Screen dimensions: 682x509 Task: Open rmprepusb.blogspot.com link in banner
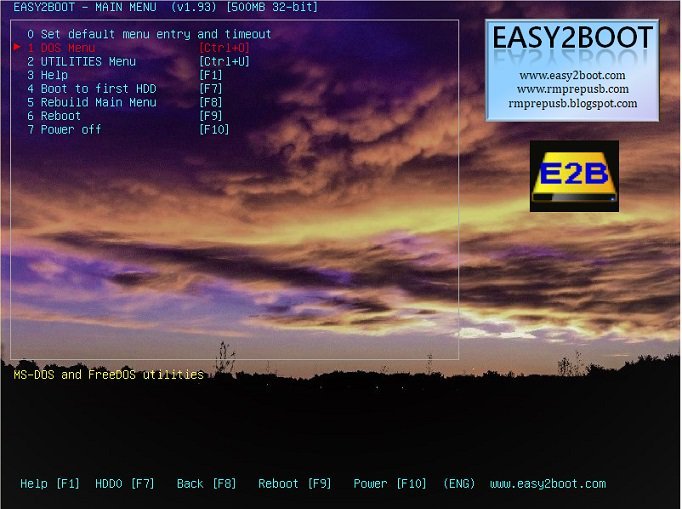coord(572,104)
